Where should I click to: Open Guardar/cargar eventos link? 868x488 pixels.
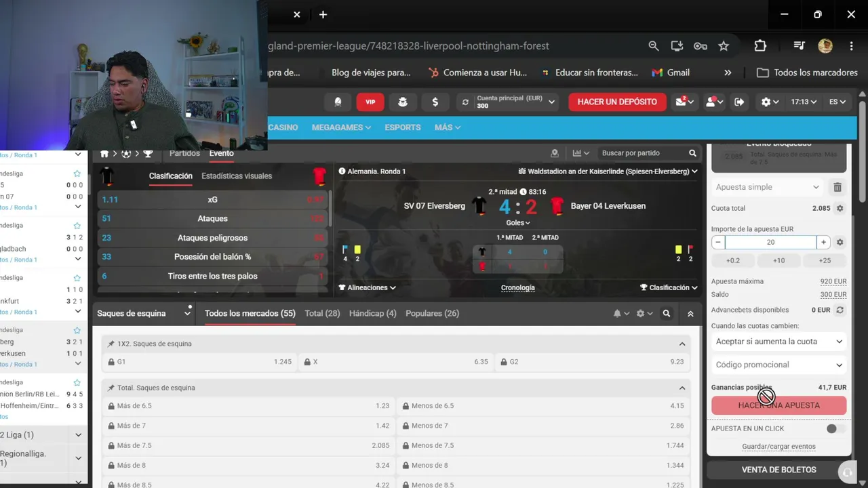(778, 447)
